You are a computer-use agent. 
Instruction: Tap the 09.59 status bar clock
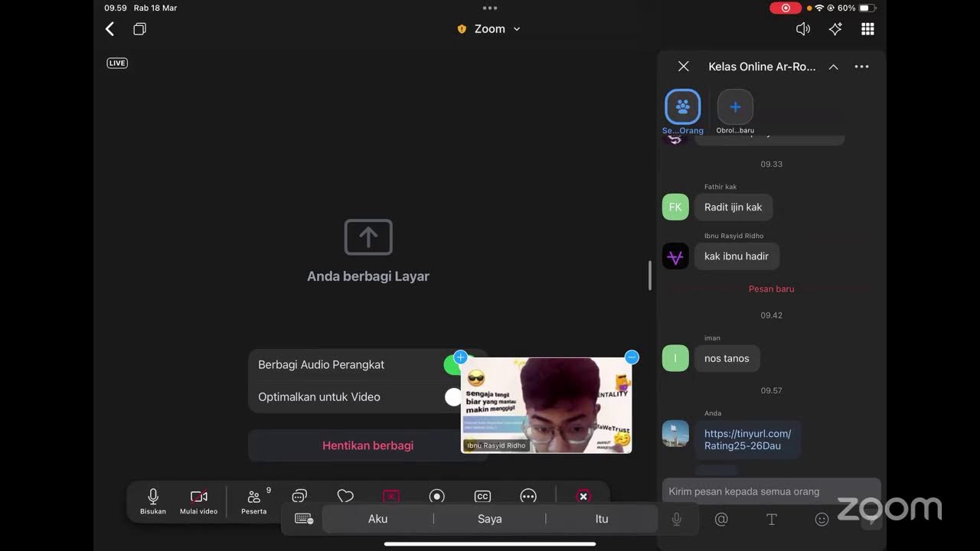(x=116, y=8)
